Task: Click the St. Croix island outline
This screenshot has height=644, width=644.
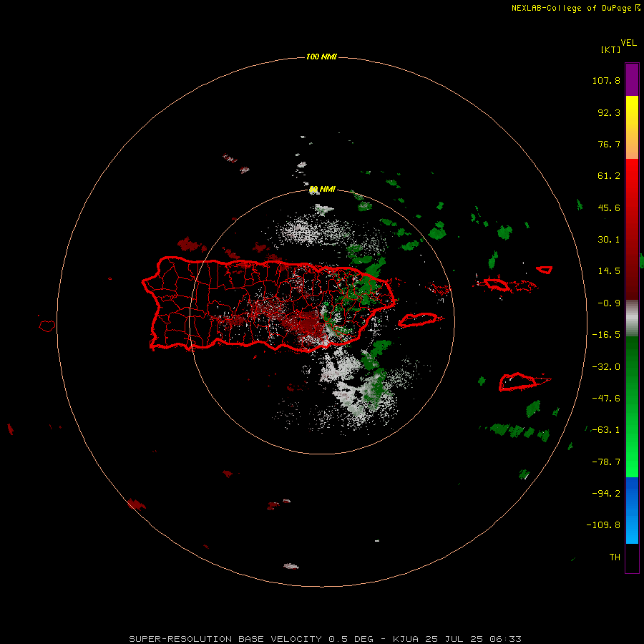Action: coord(519,382)
